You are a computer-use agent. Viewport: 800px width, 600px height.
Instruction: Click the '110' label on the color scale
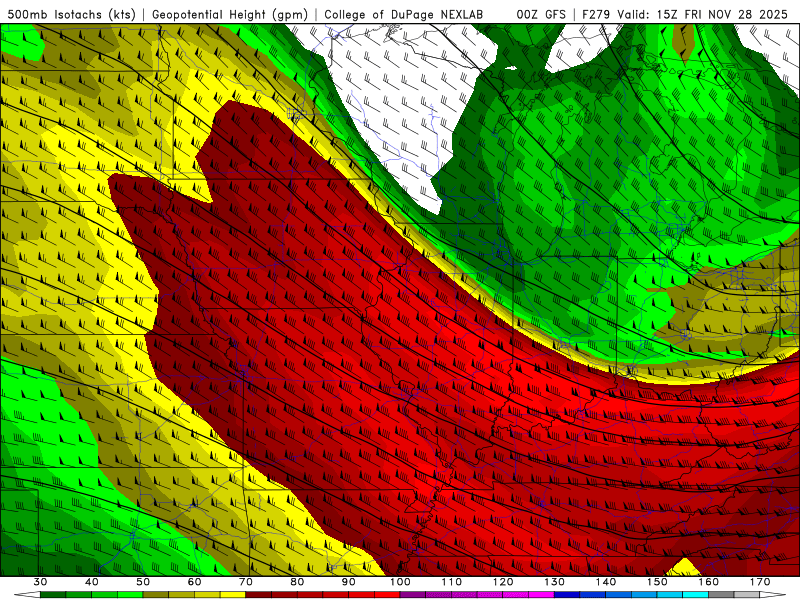452,582
